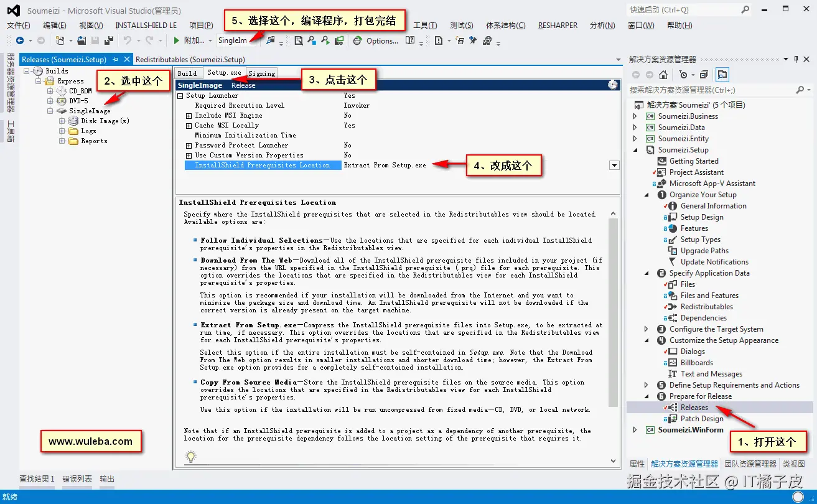Switch to the Signing tab
Screen dimensions: 817x504
coord(261,73)
